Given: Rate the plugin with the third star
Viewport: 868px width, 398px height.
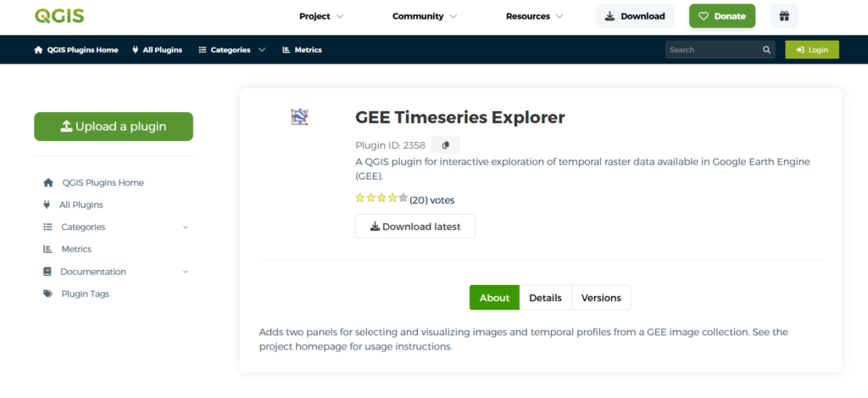Looking at the screenshot, I should click(381, 198).
